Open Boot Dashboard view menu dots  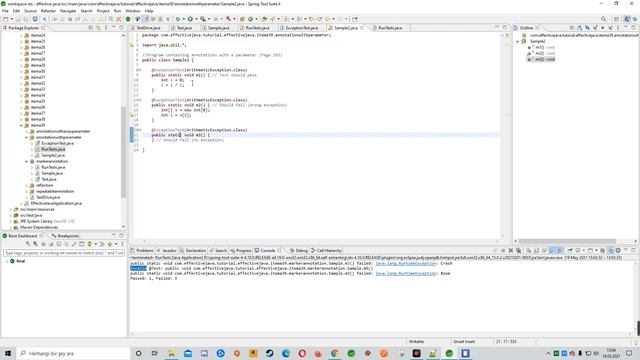(x=122, y=244)
